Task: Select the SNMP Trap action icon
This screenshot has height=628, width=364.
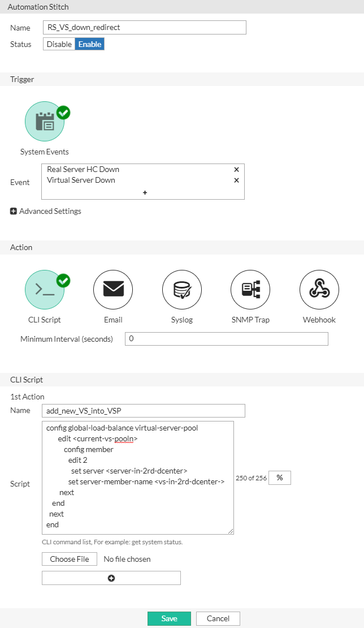Action: pyautogui.click(x=250, y=290)
